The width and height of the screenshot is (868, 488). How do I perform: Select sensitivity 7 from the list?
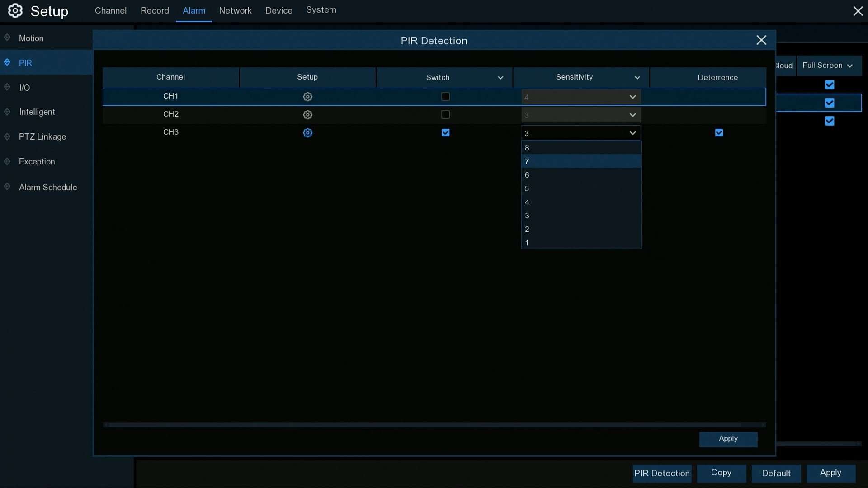click(580, 161)
